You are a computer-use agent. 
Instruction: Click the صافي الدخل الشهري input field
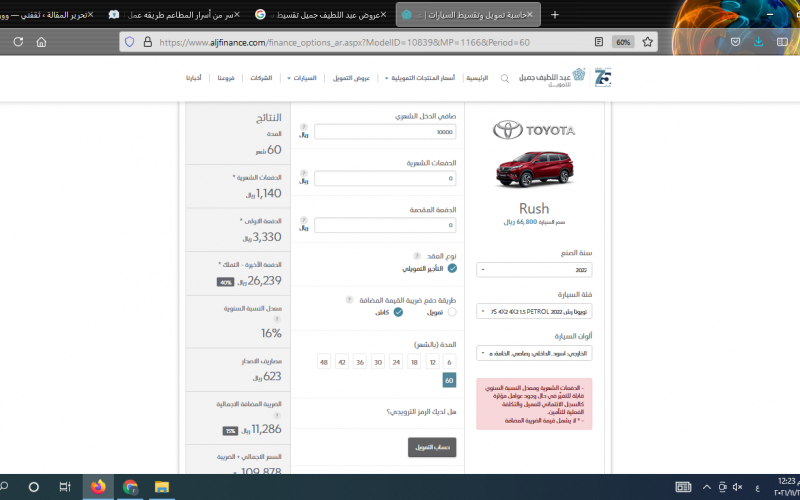[x=385, y=132]
